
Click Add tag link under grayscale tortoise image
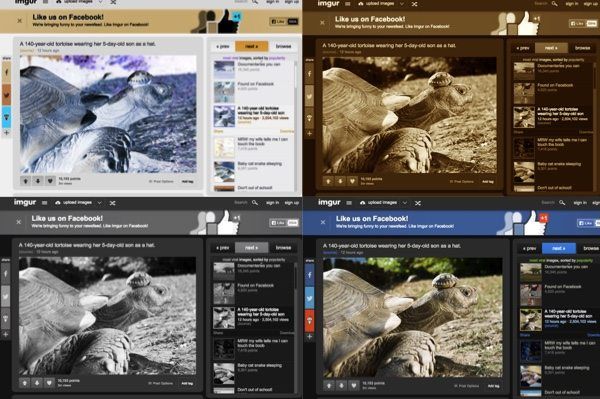187,383
